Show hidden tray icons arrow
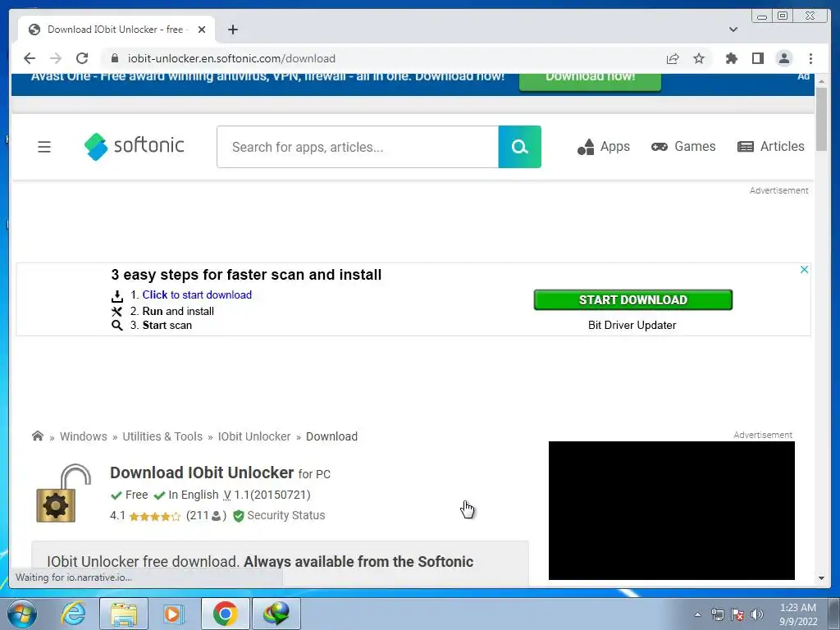 [697, 614]
